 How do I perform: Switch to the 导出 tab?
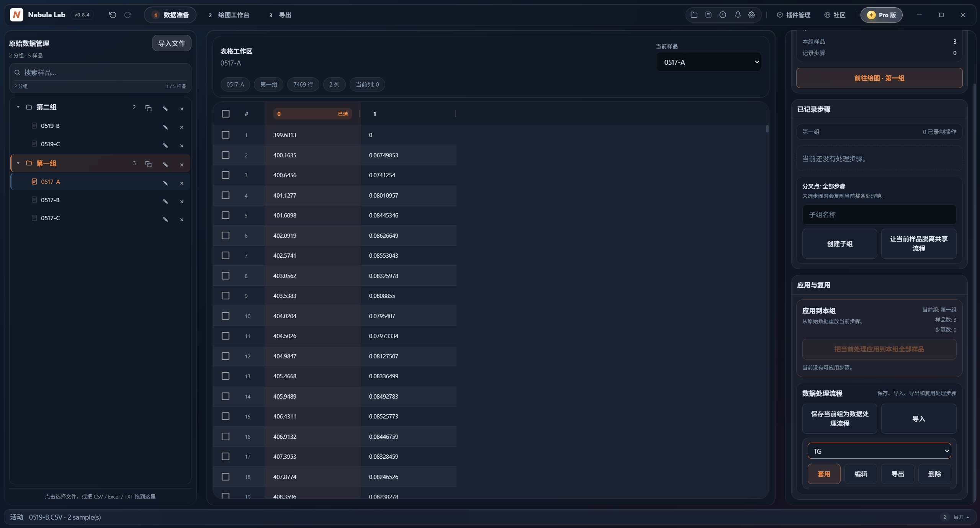tap(281, 15)
